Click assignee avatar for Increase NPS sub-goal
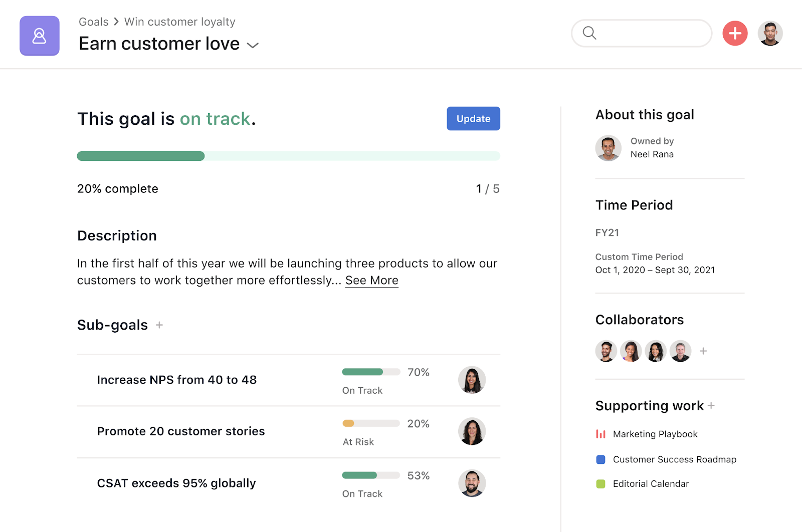The height and width of the screenshot is (532, 802). (472, 380)
